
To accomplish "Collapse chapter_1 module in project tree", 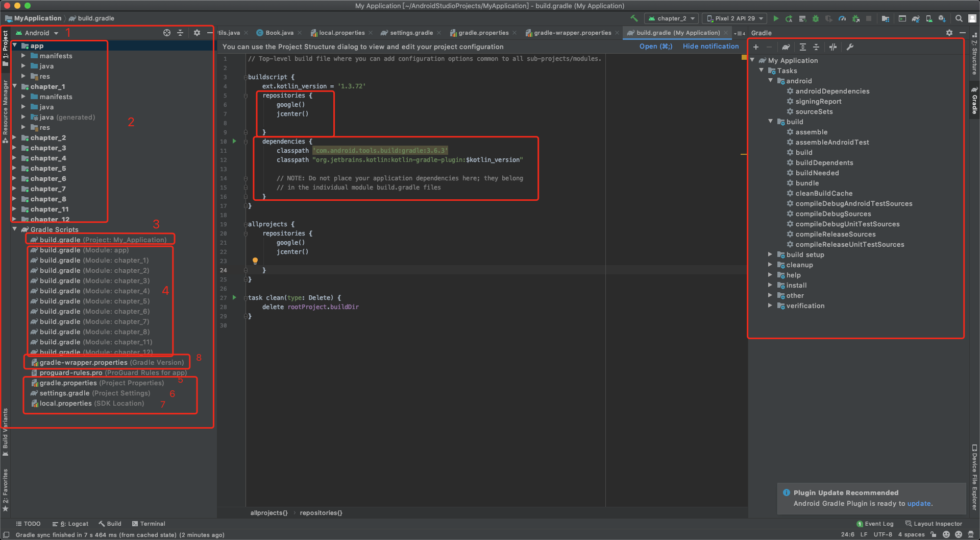I will (15, 86).
